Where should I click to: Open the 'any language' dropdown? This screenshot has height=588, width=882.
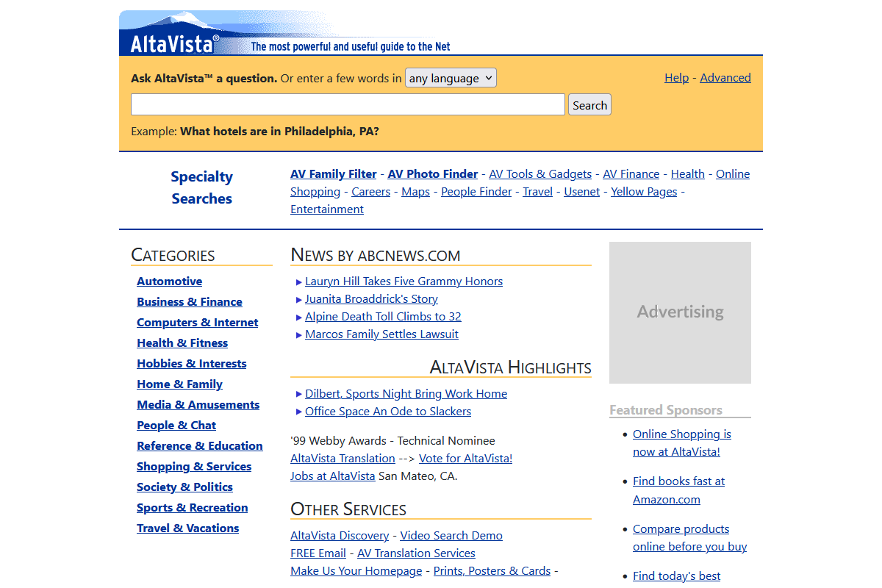point(451,77)
